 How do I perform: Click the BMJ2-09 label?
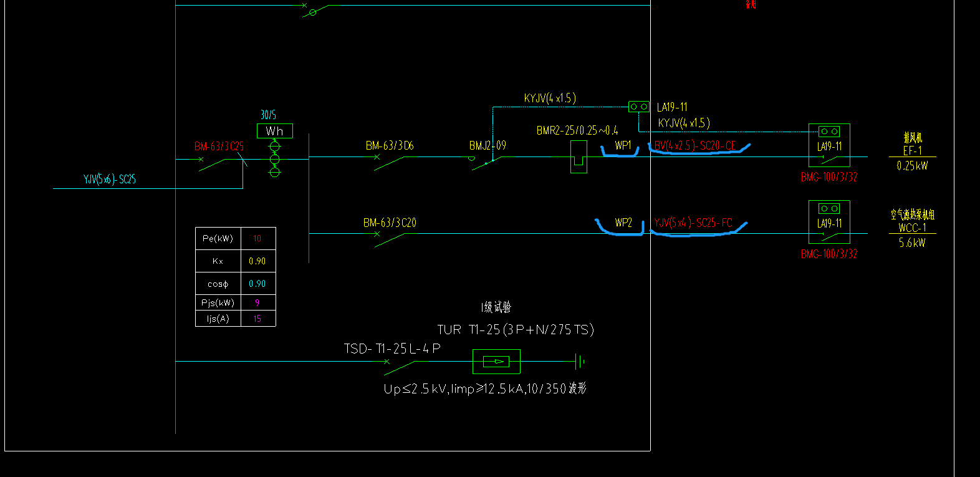click(488, 145)
